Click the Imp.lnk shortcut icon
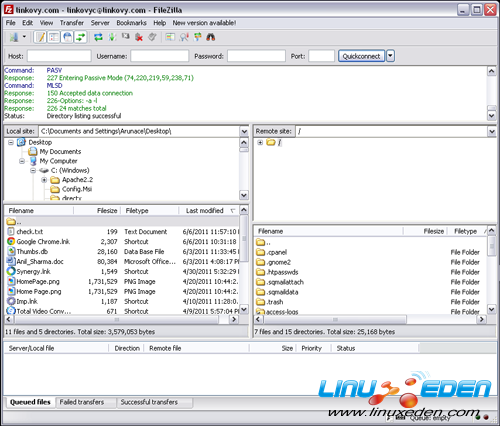The height and width of the screenshot is (426, 500). [11, 301]
